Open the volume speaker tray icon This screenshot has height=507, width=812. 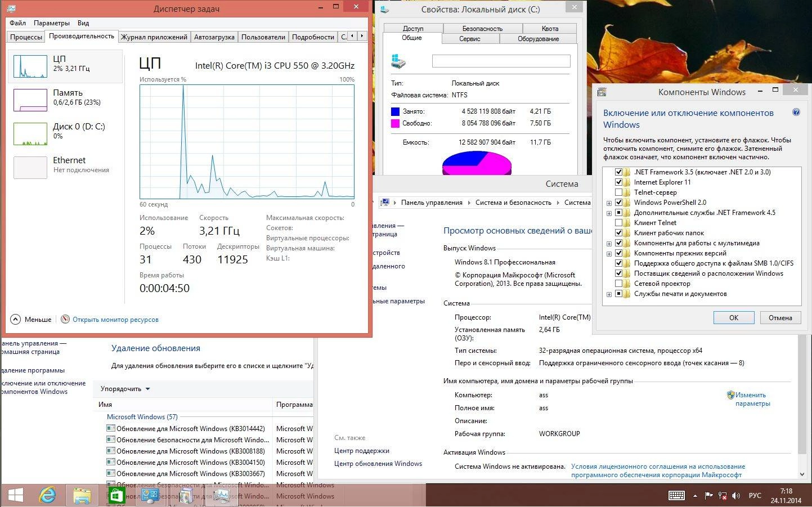(736, 495)
